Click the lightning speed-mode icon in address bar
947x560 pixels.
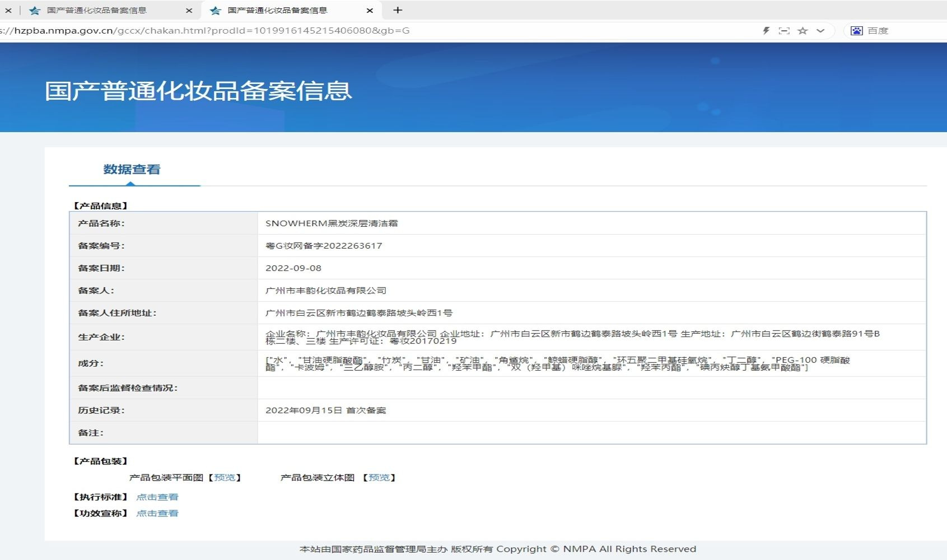766,31
